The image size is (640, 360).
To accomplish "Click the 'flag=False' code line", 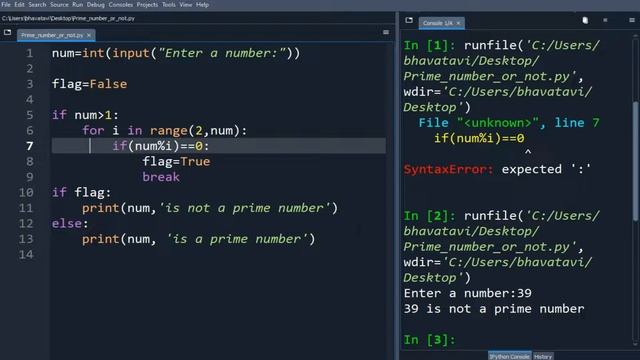I will 89,84.
